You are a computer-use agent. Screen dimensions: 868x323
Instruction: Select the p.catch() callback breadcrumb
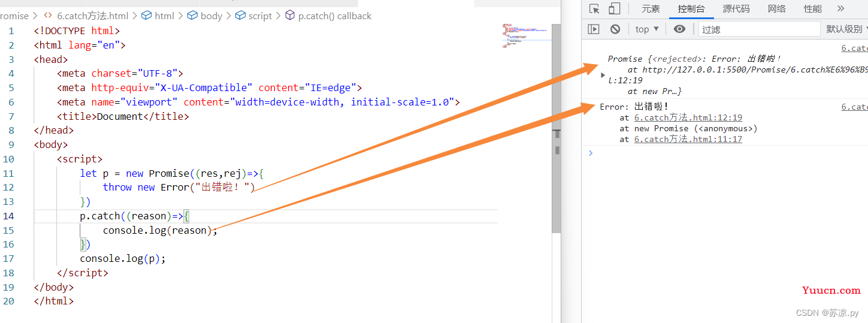328,16
